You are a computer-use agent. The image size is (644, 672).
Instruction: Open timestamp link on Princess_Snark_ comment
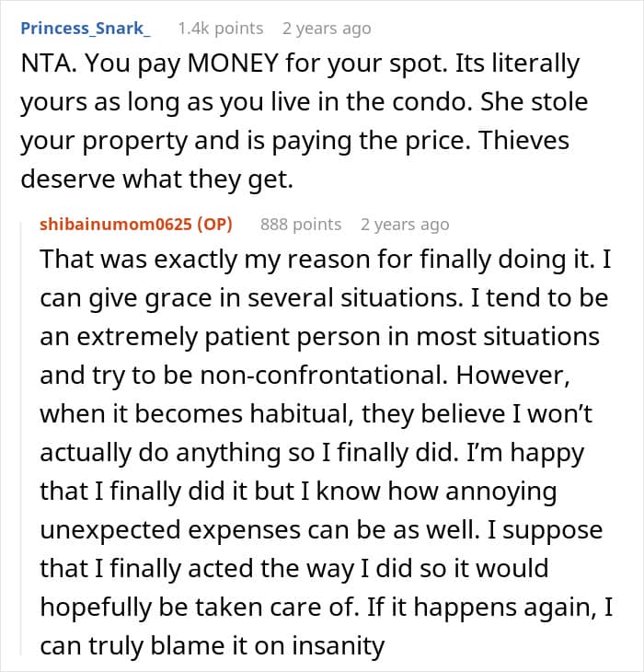click(x=327, y=29)
